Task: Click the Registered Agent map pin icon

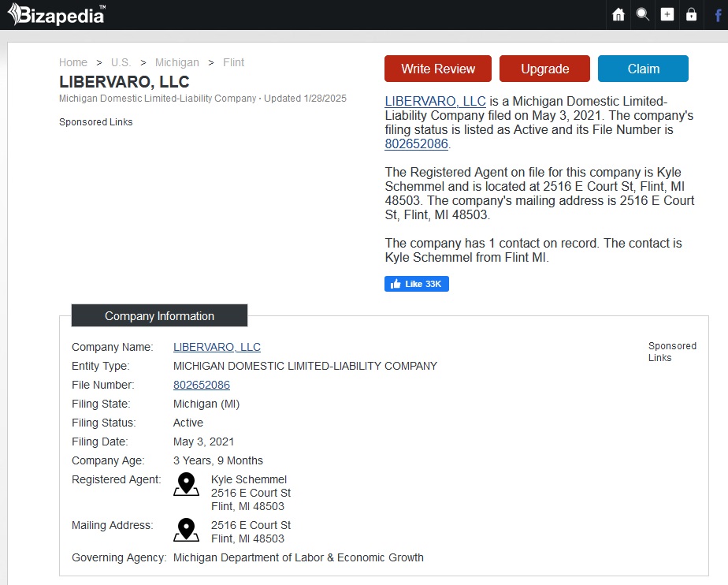Action: pos(186,485)
